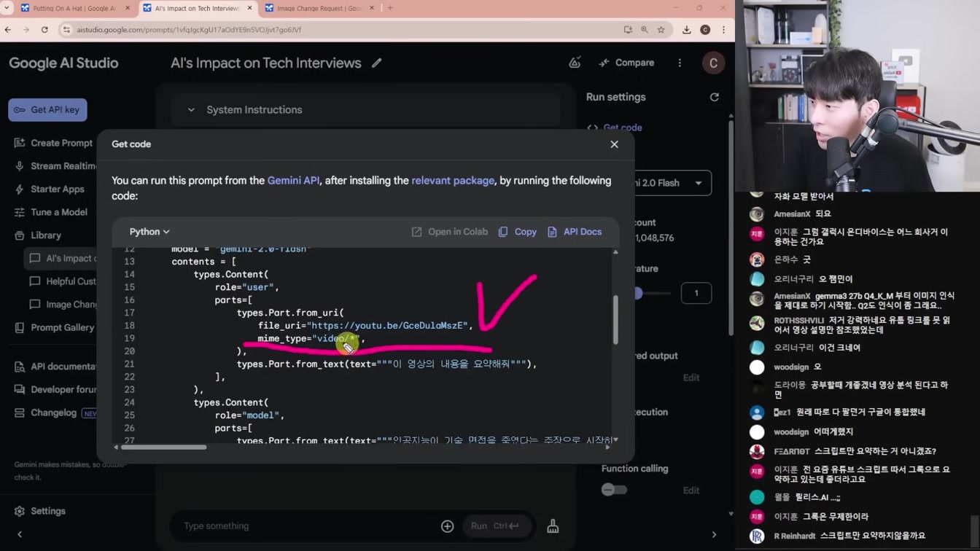This screenshot has height=551, width=980.
Task: Open the account avatar menu
Action: coord(713,63)
